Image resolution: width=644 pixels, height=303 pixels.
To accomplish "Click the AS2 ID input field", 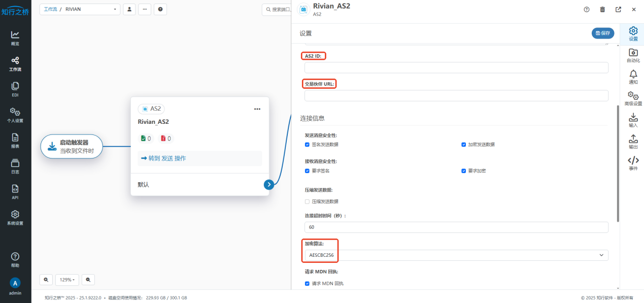I will pos(456,68).
